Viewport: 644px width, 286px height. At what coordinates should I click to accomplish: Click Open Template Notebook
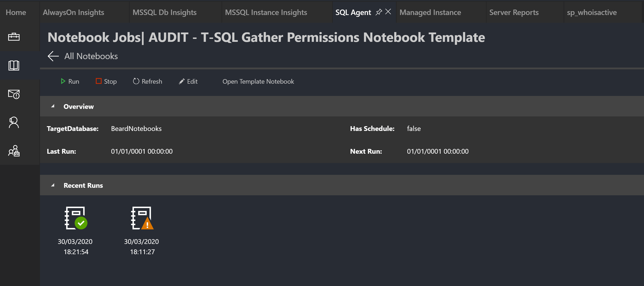coord(258,81)
